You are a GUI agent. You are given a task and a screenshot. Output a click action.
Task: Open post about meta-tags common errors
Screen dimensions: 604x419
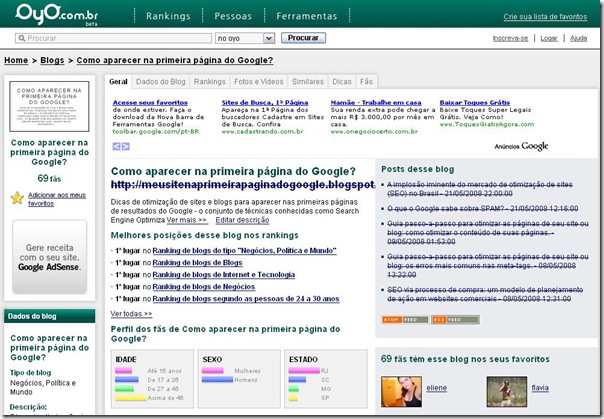click(488, 266)
